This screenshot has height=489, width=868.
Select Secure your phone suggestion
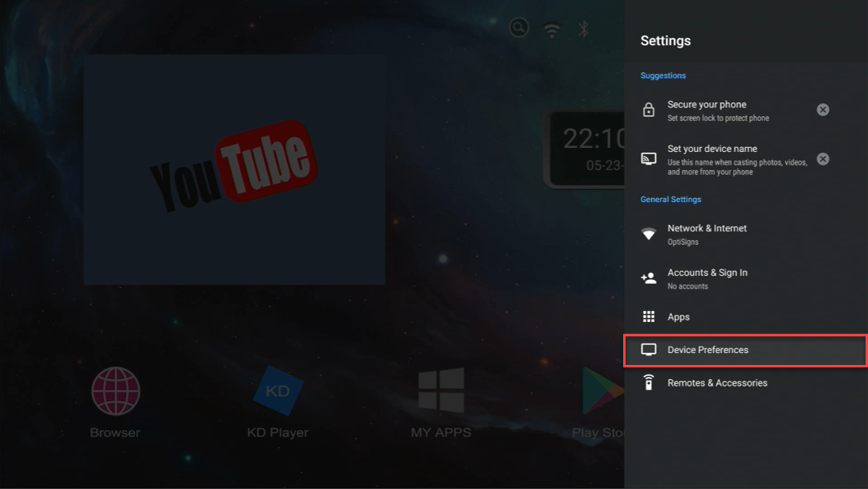pyautogui.click(x=746, y=111)
